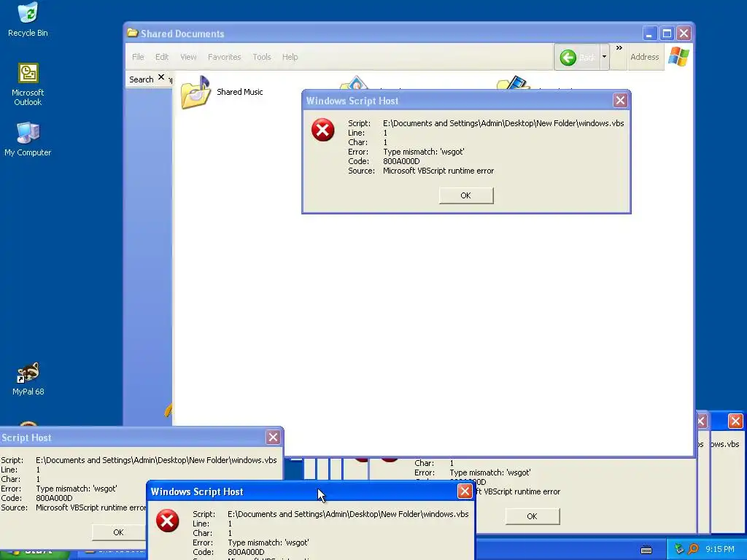Click the 'Type mismatch: wsgot' text in top dialog

(424, 152)
